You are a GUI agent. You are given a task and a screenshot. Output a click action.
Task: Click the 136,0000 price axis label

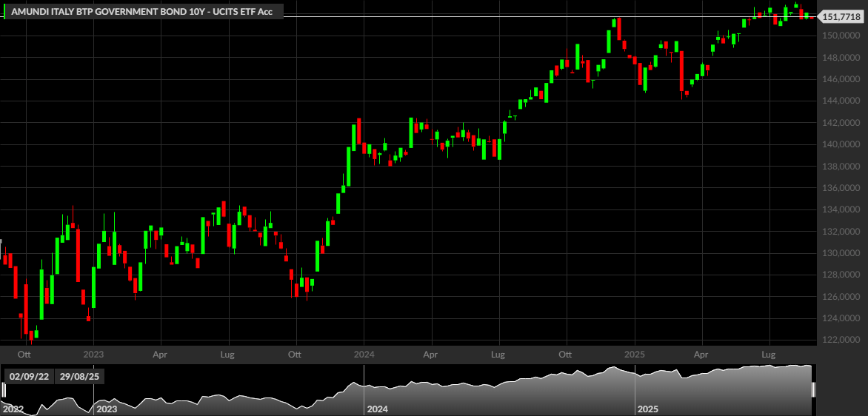point(841,188)
